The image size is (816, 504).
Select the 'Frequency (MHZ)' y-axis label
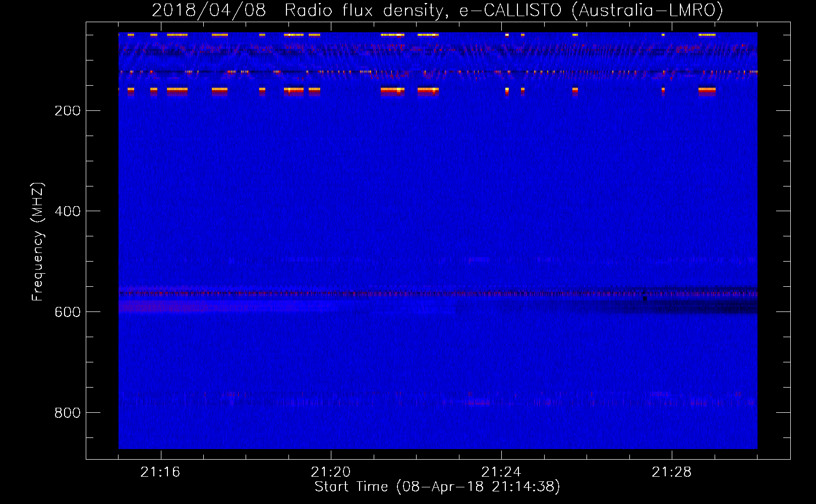(38, 241)
